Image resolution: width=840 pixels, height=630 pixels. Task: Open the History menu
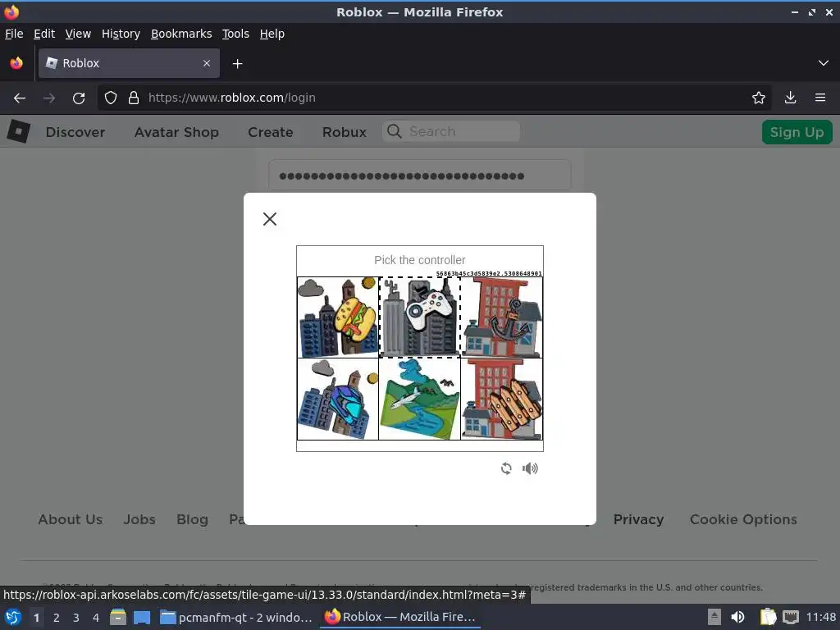click(121, 34)
